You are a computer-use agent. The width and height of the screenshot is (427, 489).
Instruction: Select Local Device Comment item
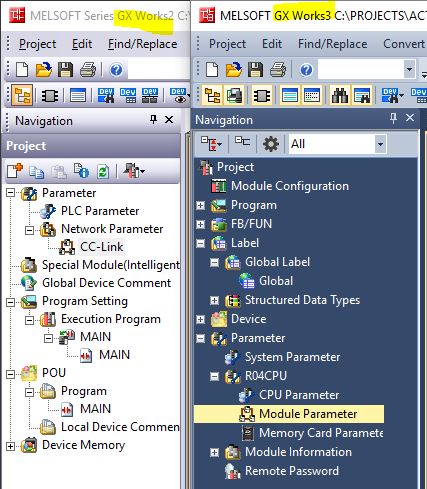pos(120,427)
